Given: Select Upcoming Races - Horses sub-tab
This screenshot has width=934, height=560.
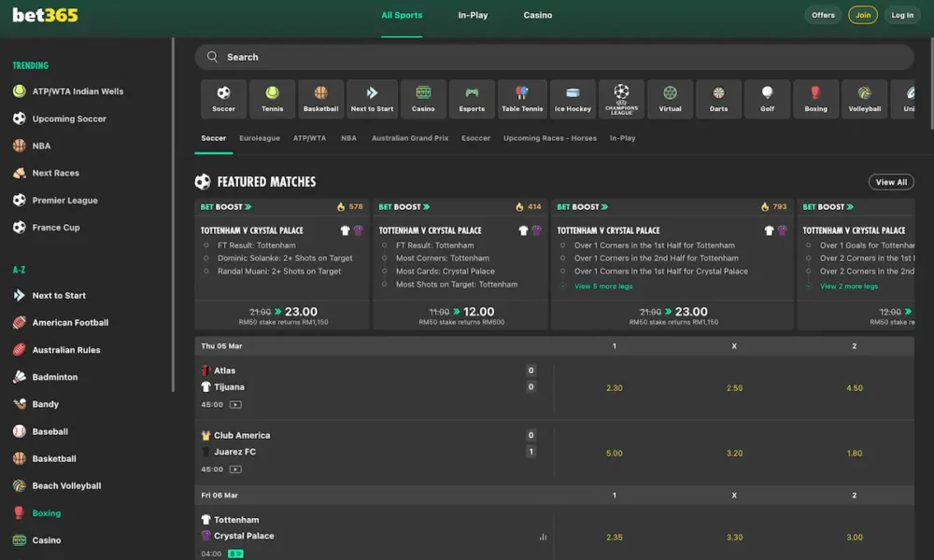Looking at the screenshot, I should pos(550,138).
